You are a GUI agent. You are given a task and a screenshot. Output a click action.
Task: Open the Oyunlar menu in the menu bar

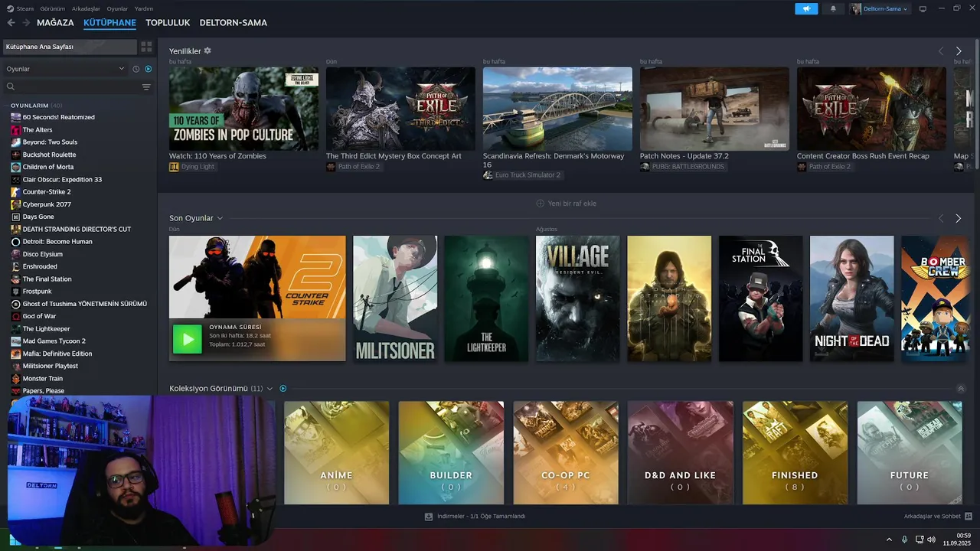point(117,8)
